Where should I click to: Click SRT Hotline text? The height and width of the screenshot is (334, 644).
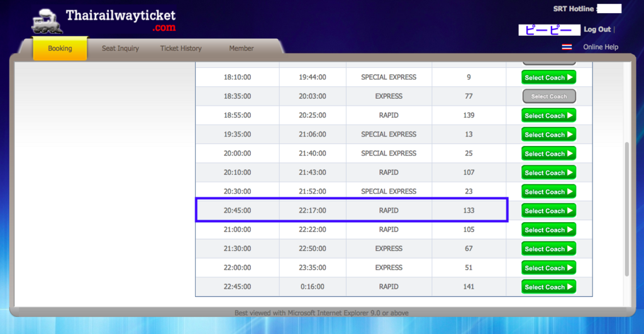tap(574, 9)
